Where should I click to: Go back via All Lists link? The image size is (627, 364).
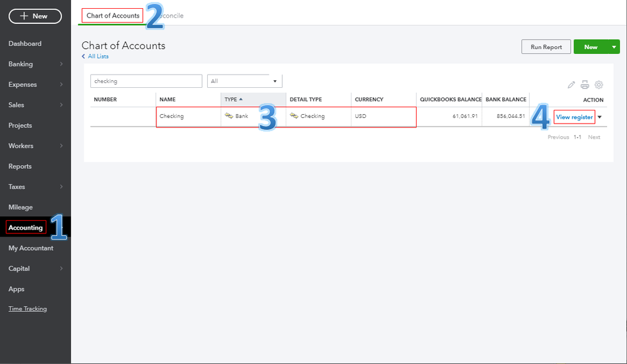click(98, 56)
